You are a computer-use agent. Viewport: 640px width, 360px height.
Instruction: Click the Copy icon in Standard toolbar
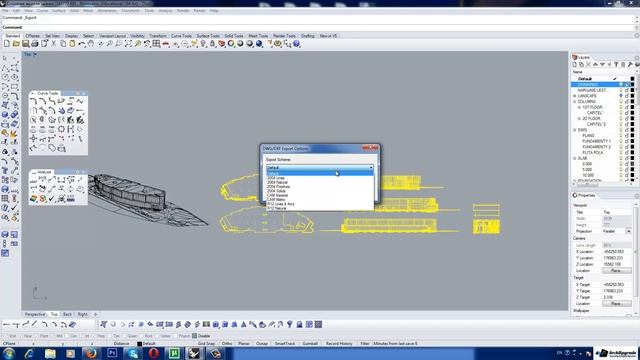pyautogui.click(x=63, y=44)
